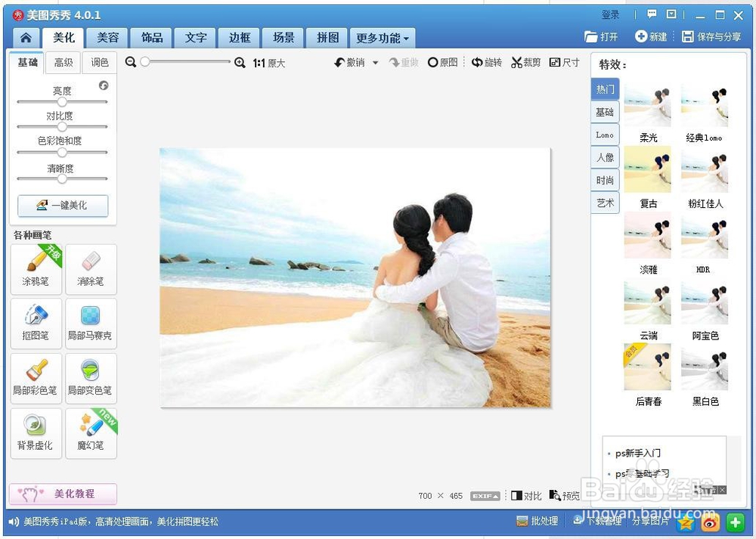Click the zoom in magnifier icon

coord(240,63)
